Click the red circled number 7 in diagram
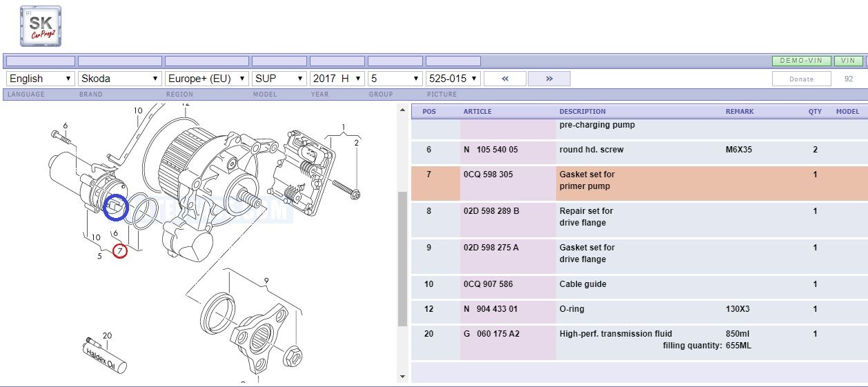The image size is (868, 387). click(x=120, y=251)
